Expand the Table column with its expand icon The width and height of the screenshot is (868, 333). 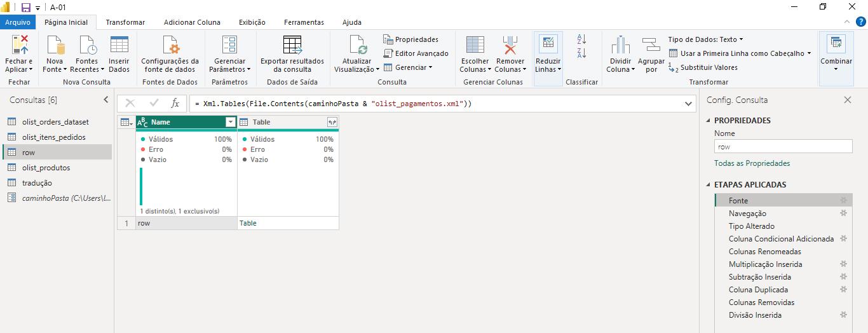[x=332, y=122]
